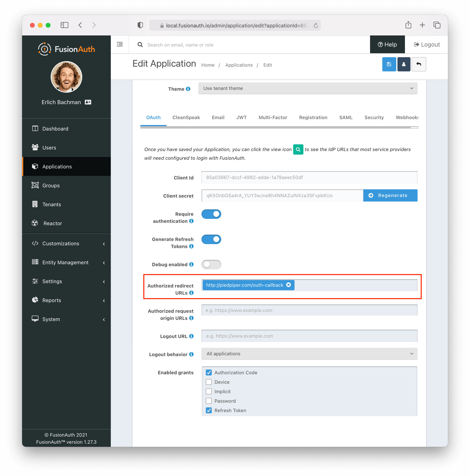
Task: Uncheck the Refresh Token grant
Action: [x=209, y=410]
